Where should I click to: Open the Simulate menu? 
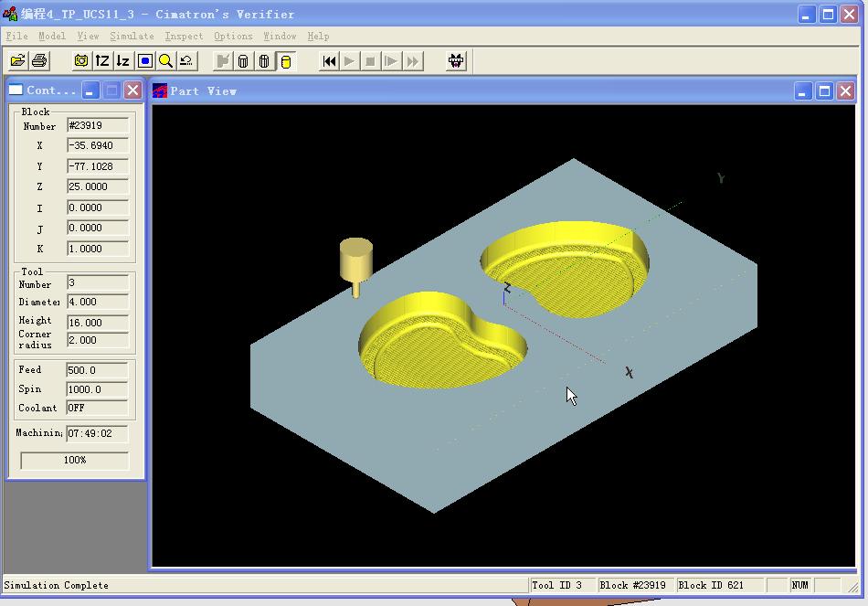tap(132, 36)
